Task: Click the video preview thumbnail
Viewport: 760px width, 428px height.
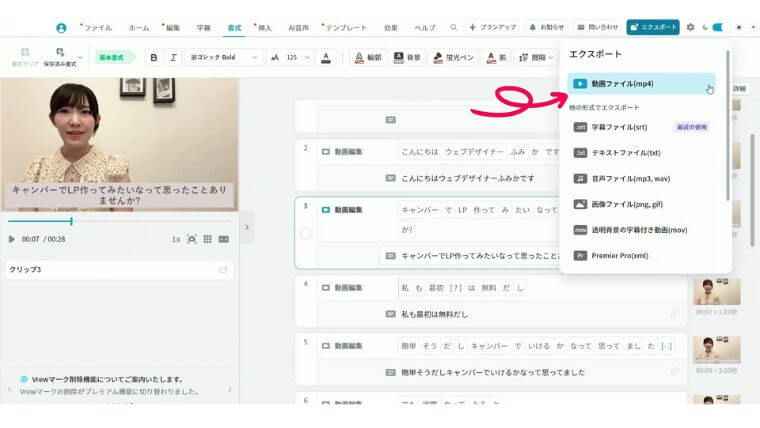Action: point(119,144)
